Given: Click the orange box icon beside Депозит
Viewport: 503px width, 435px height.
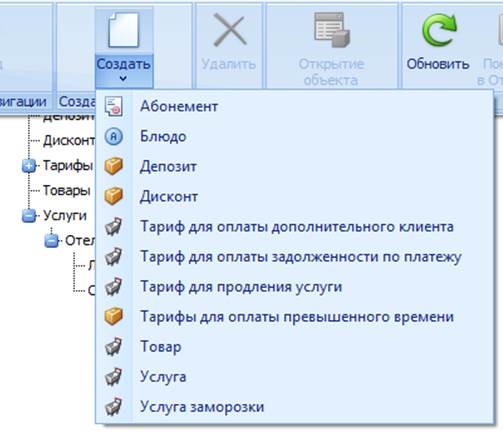Looking at the screenshot, I should [113, 166].
